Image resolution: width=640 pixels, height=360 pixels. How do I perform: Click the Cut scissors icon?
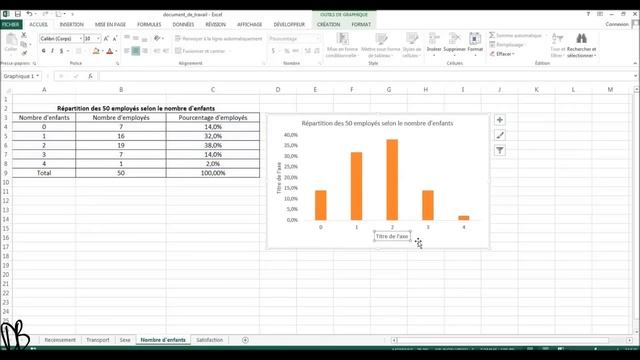[x=24, y=36]
